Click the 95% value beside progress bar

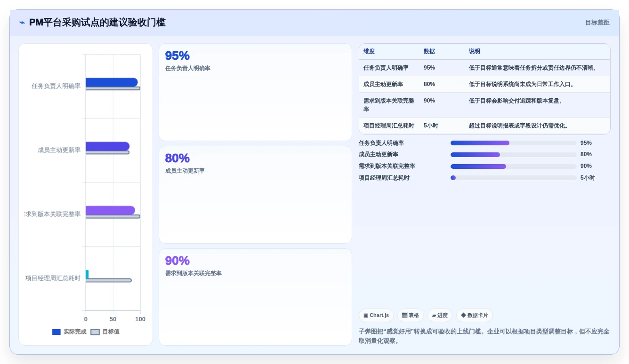pos(586,143)
